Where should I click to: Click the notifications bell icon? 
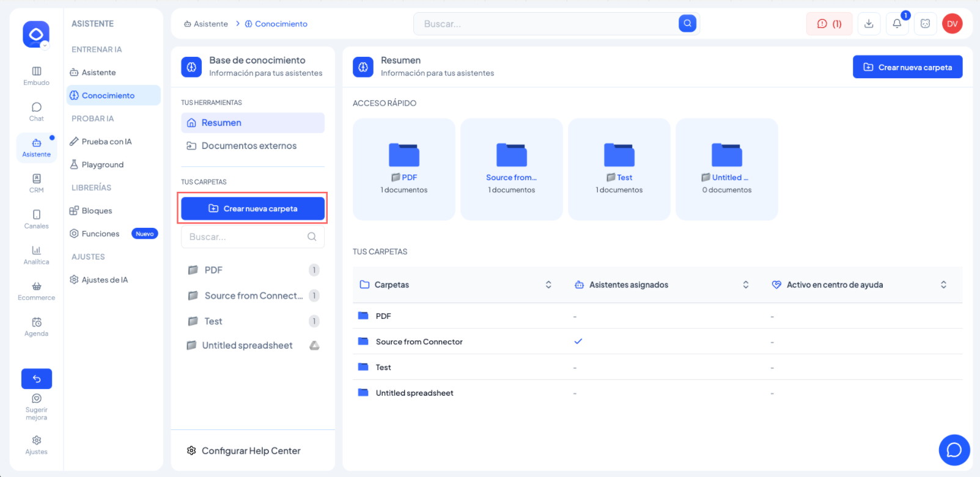[897, 24]
